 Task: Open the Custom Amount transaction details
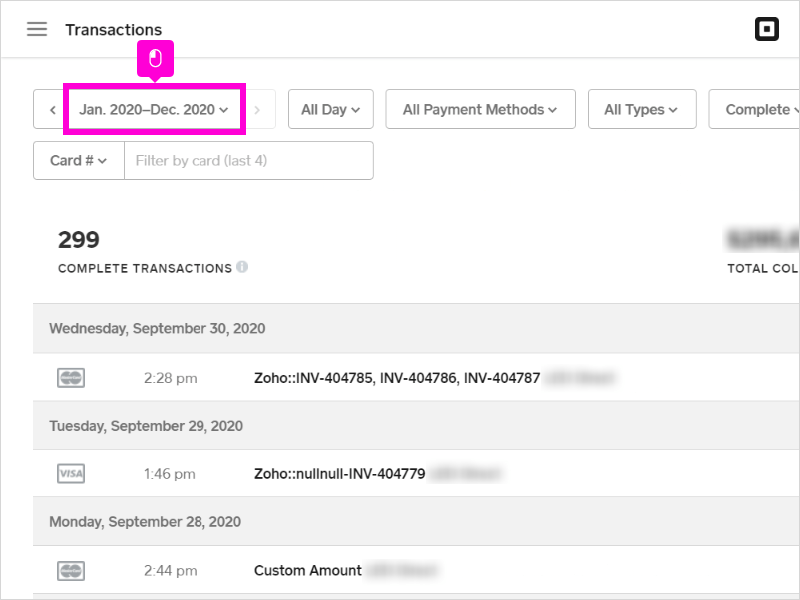point(307,570)
